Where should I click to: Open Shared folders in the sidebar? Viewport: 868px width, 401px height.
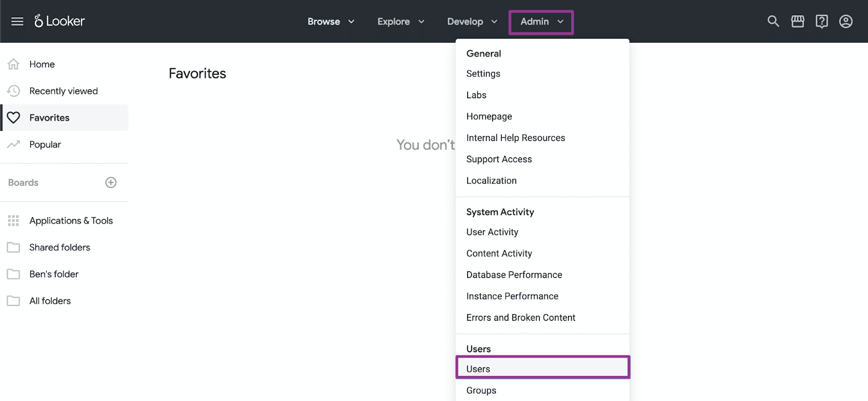pyautogui.click(x=60, y=247)
